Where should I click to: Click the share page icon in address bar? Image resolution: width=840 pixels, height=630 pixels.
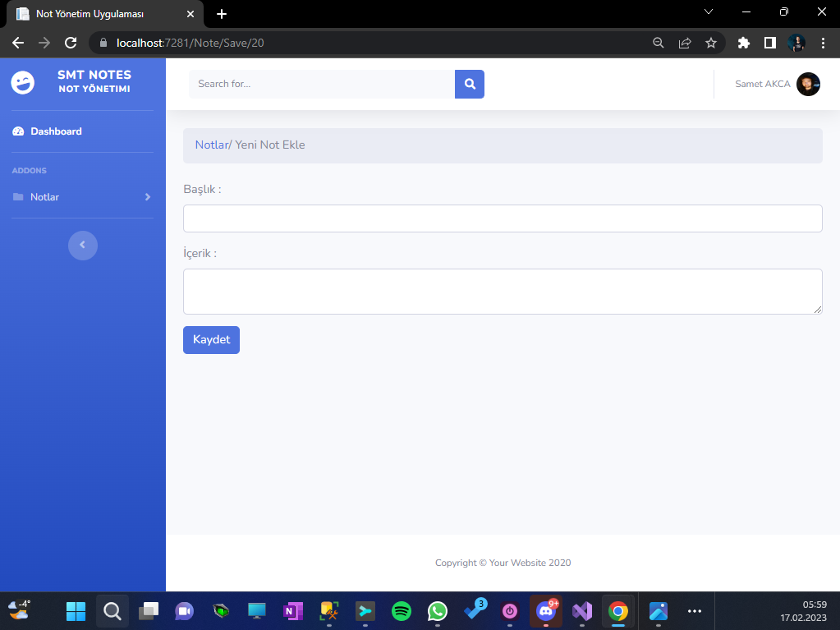click(685, 43)
